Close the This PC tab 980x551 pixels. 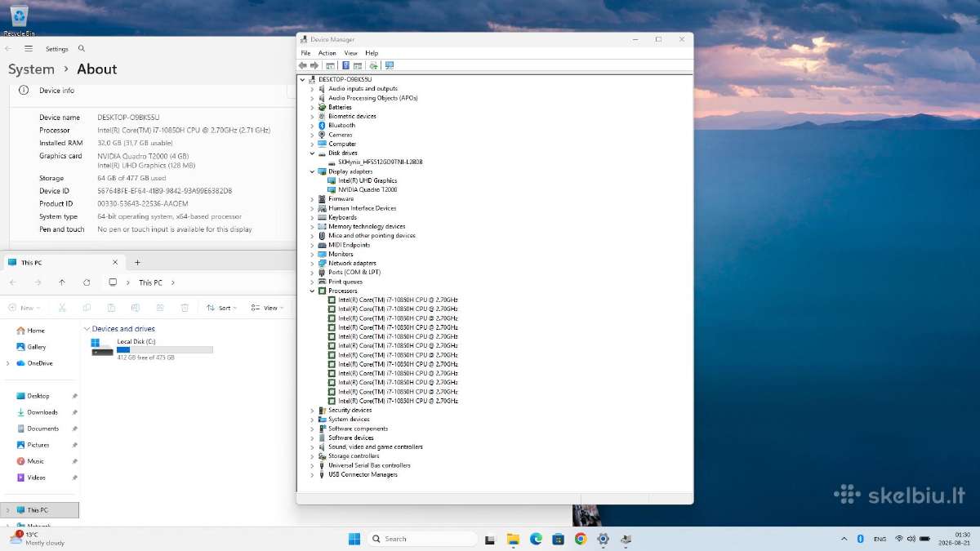115,262
